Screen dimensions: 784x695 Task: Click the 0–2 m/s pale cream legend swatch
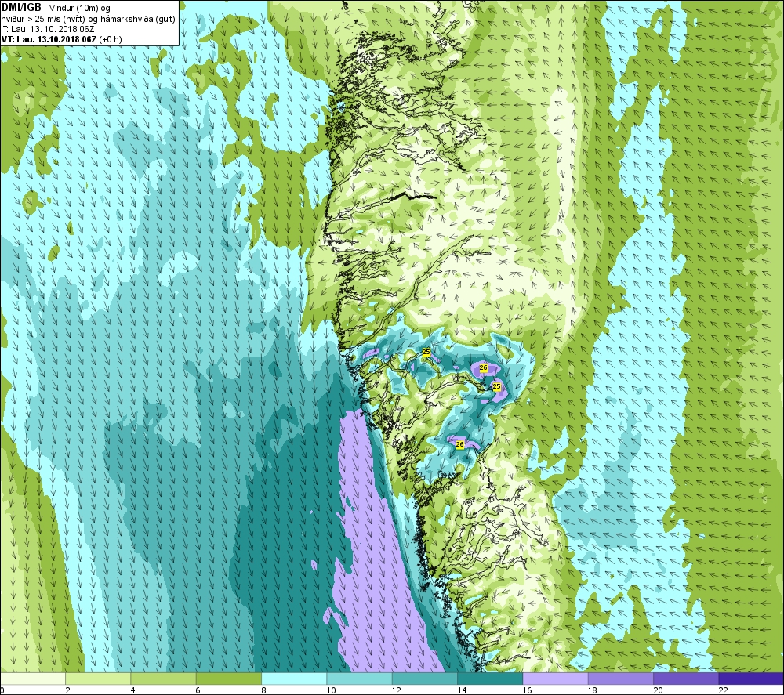click(32, 679)
